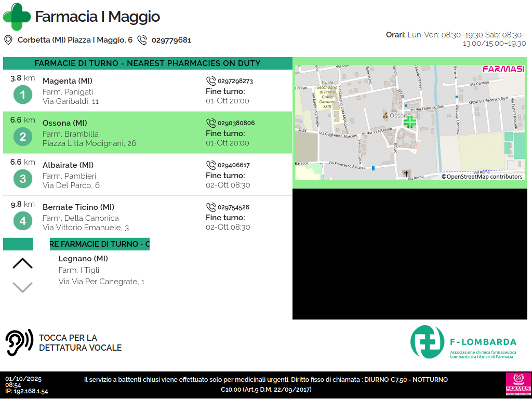The width and height of the screenshot is (532, 399).
Task: Click the green cross pharmacy logo
Action: 17,17
